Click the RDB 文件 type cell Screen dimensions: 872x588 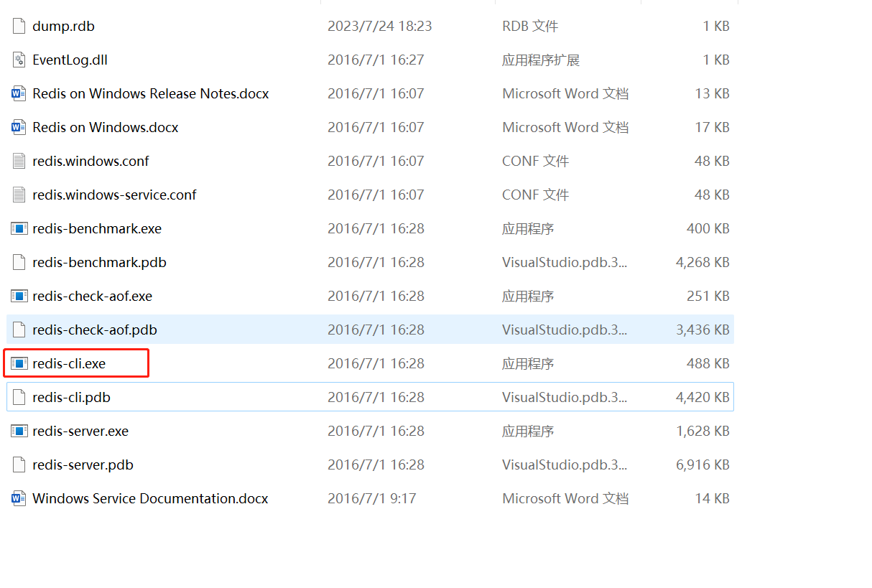tap(530, 26)
